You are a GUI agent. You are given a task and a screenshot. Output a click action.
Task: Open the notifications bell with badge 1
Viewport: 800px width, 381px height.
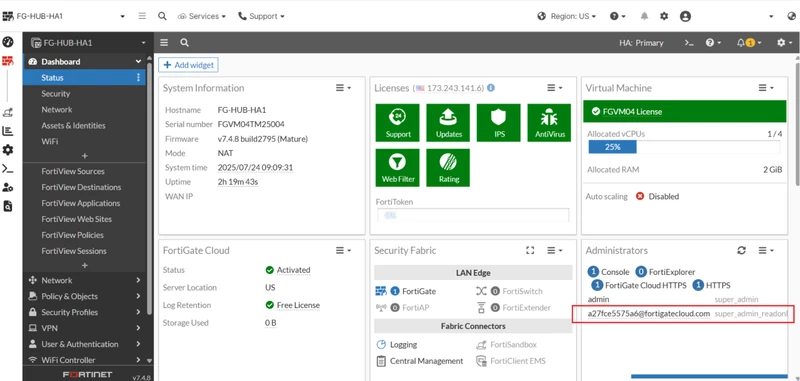748,43
